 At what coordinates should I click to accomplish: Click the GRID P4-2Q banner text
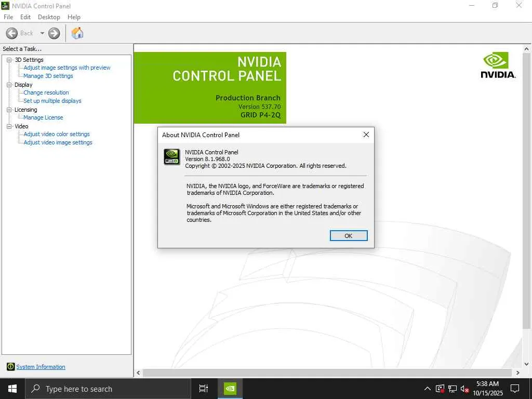point(261,115)
